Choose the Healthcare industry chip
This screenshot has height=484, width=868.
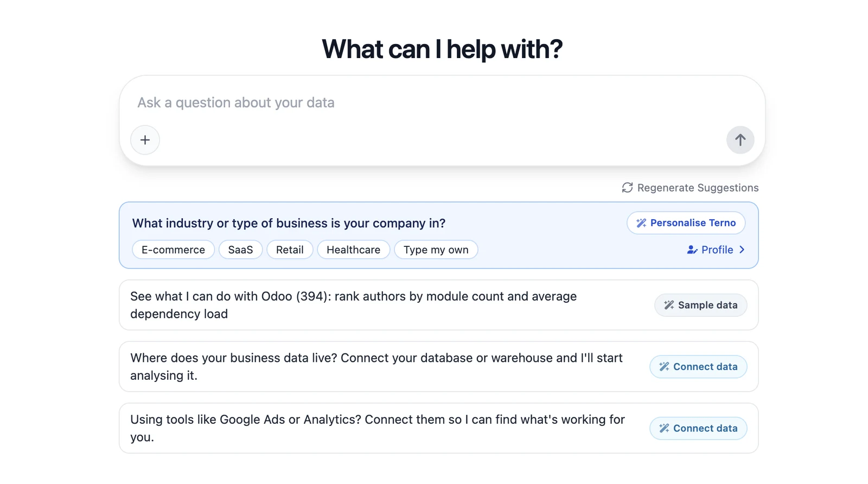pyautogui.click(x=354, y=250)
